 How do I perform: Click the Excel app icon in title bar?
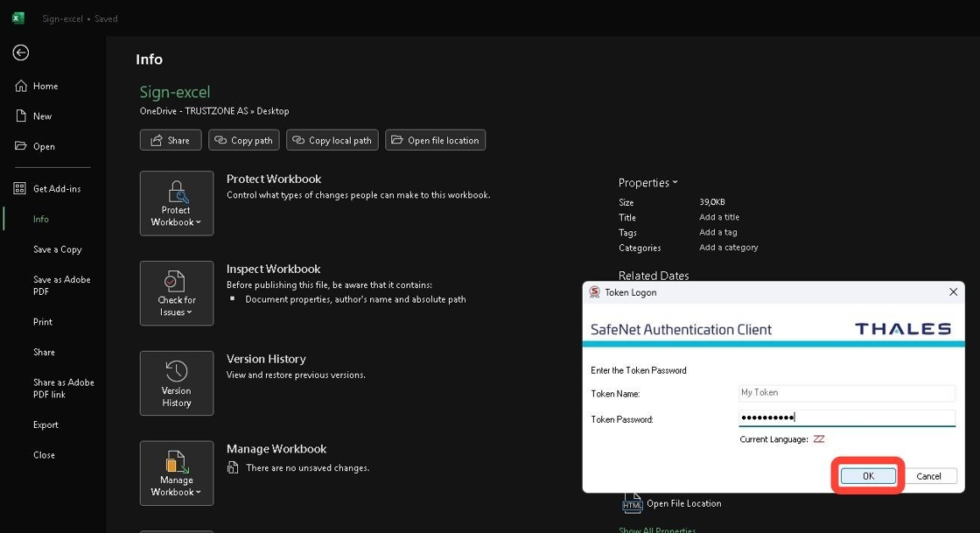point(18,18)
